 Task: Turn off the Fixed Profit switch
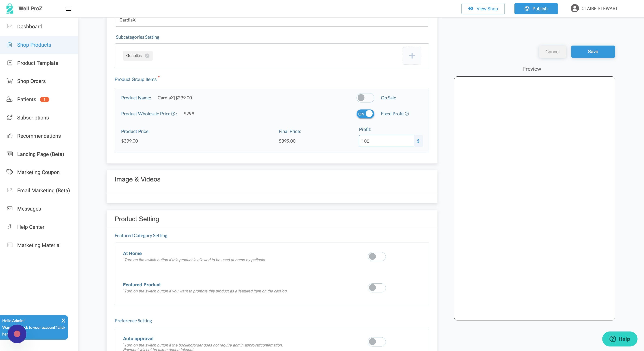(x=365, y=114)
